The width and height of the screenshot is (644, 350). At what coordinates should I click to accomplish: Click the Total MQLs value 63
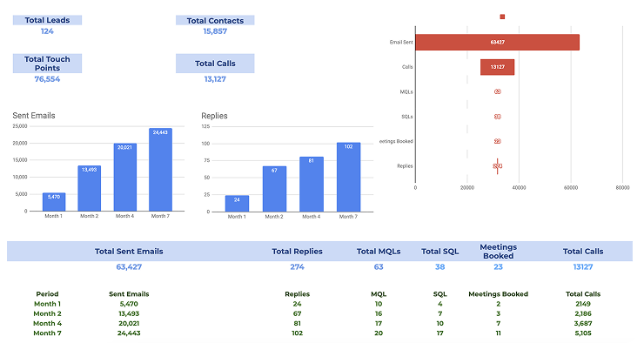click(x=379, y=267)
